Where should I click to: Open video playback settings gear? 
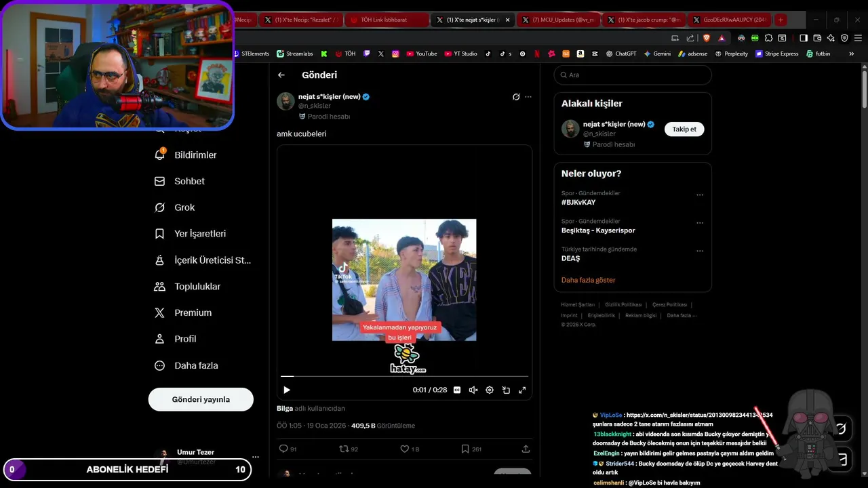[490, 390]
